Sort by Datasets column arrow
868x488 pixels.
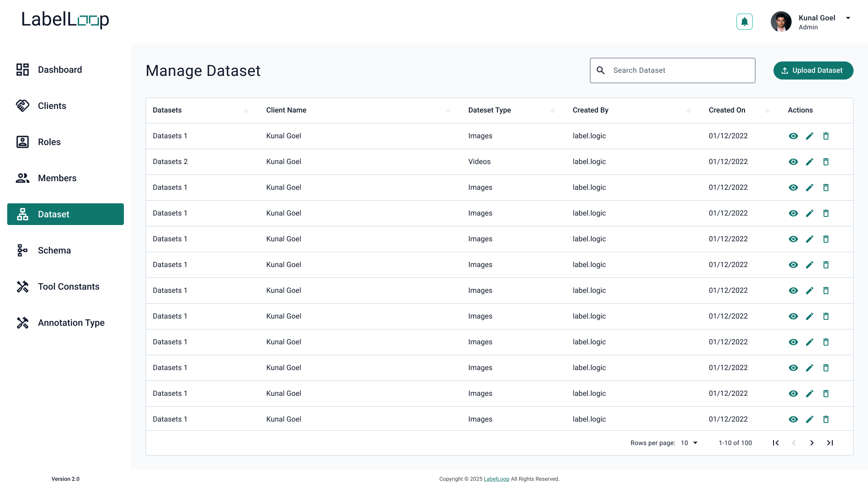point(246,110)
